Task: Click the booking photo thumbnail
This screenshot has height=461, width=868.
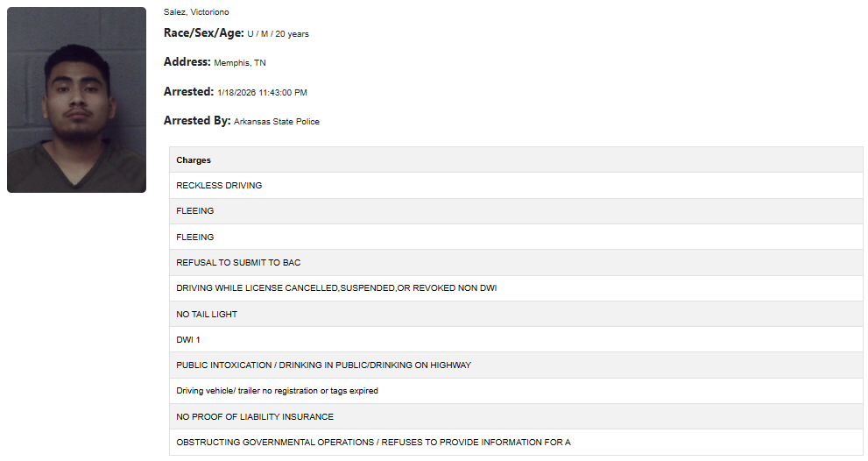Action: pos(76,100)
